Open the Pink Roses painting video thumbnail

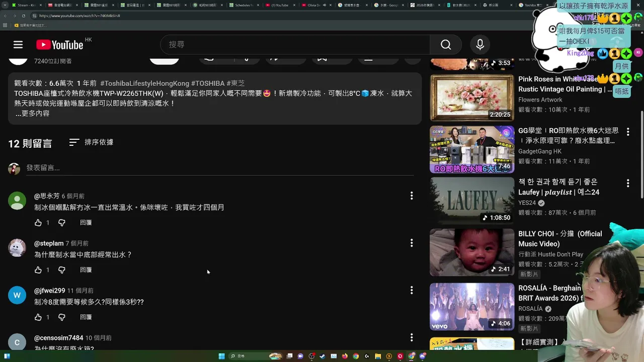click(x=472, y=98)
